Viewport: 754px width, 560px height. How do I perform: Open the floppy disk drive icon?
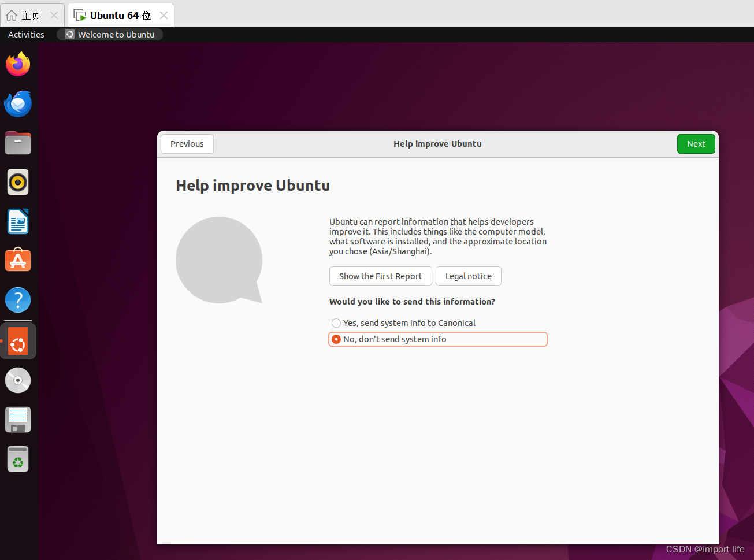[x=17, y=420]
